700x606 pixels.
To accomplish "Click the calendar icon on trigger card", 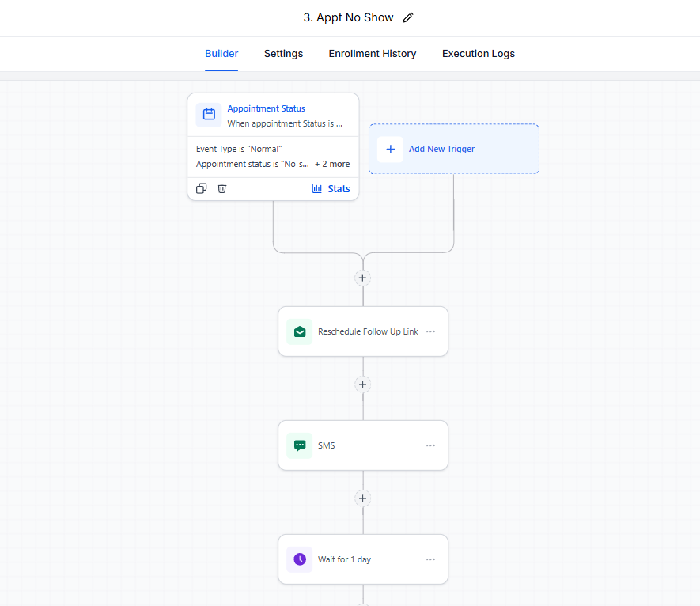I will coord(209,115).
